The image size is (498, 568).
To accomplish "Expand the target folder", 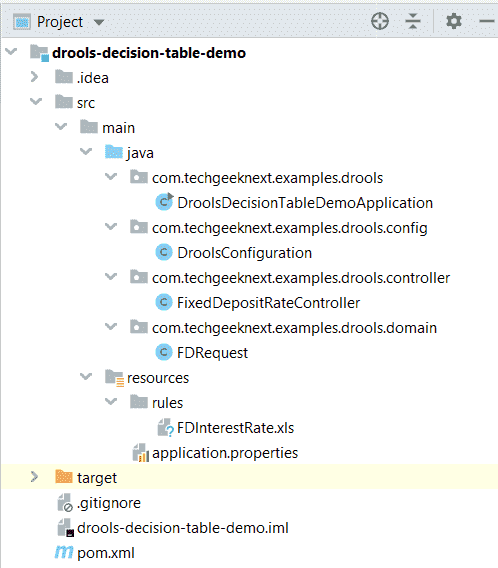I will [x=34, y=477].
